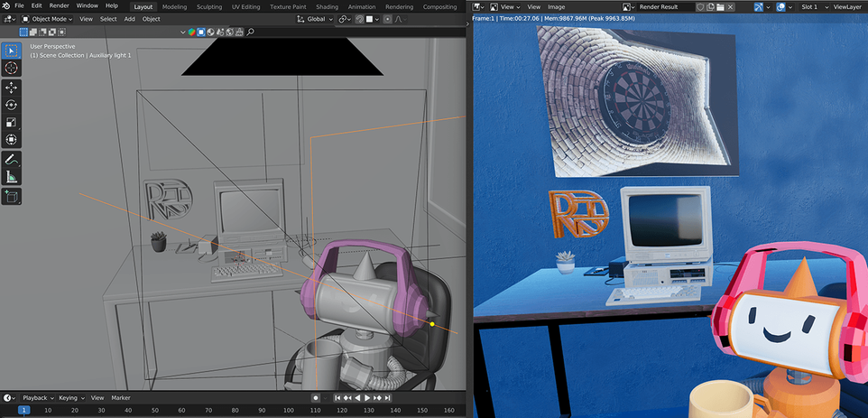Viewport: 868px width, 418px height.
Task: Click the magnifier search icon in viewport header
Action: (250, 33)
